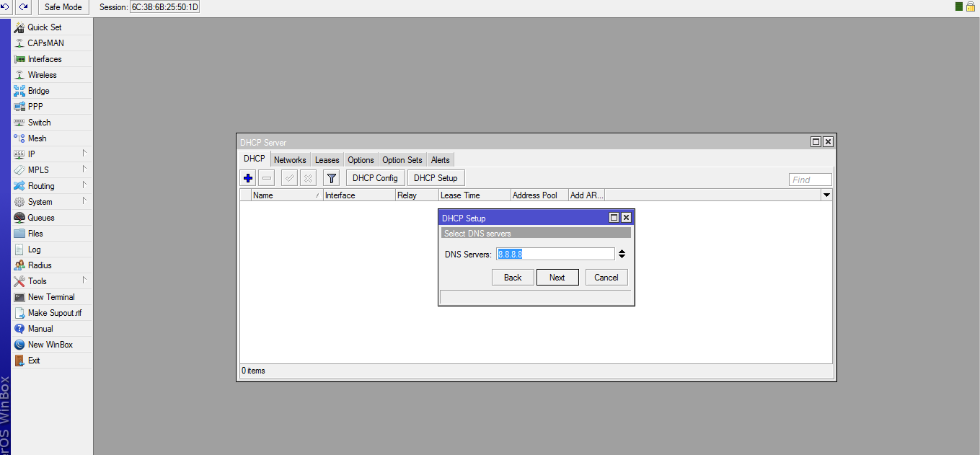Image resolution: width=980 pixels, height=455 pixels.
Task: Click Make Supout.rif
Action: click(52, 313)
